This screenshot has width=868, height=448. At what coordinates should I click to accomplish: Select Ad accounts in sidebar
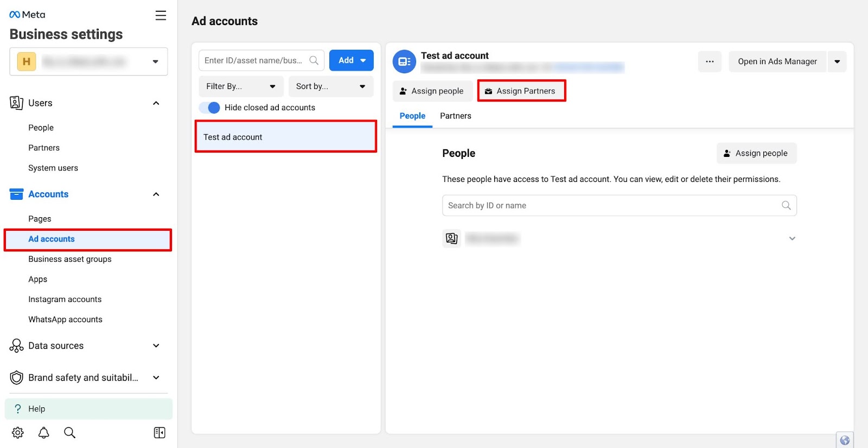(x=88, y=239)
